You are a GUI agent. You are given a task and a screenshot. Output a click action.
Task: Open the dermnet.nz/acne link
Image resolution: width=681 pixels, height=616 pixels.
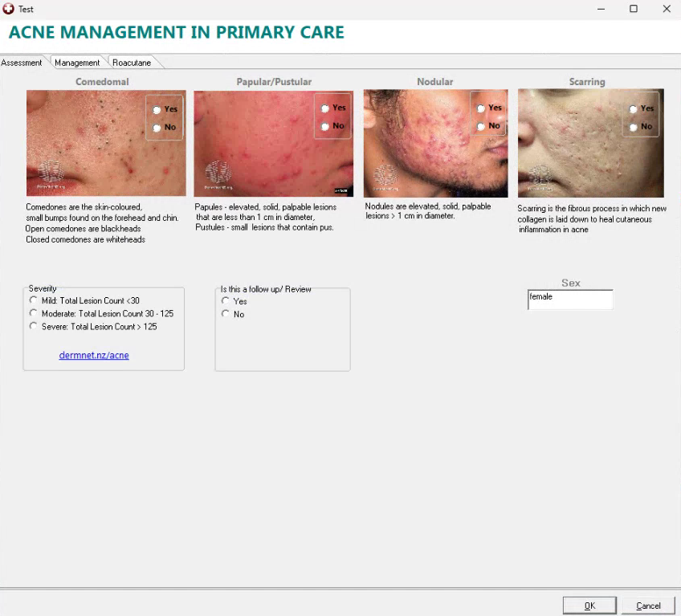pos(94,355)
